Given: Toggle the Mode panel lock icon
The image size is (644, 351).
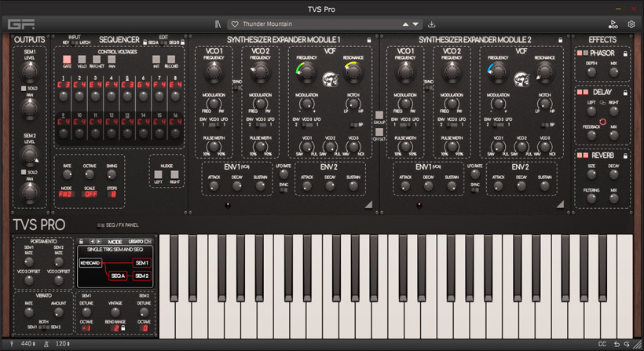Looking at the screenshot, I should tap(81, 241).
